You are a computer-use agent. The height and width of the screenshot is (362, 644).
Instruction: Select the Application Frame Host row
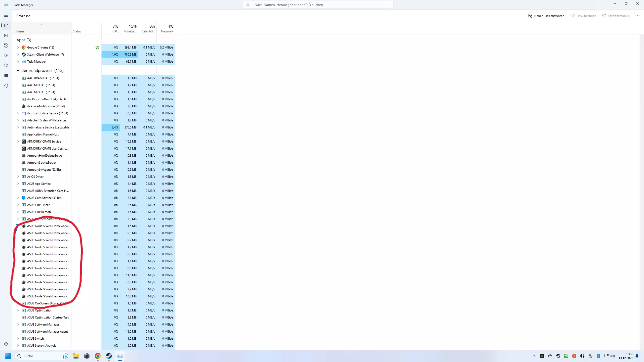[x=94, y=134]
